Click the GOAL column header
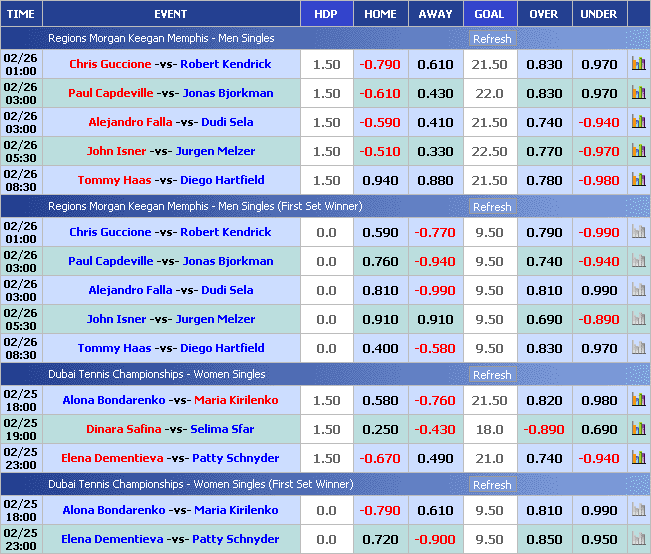 tap(489, 14)
